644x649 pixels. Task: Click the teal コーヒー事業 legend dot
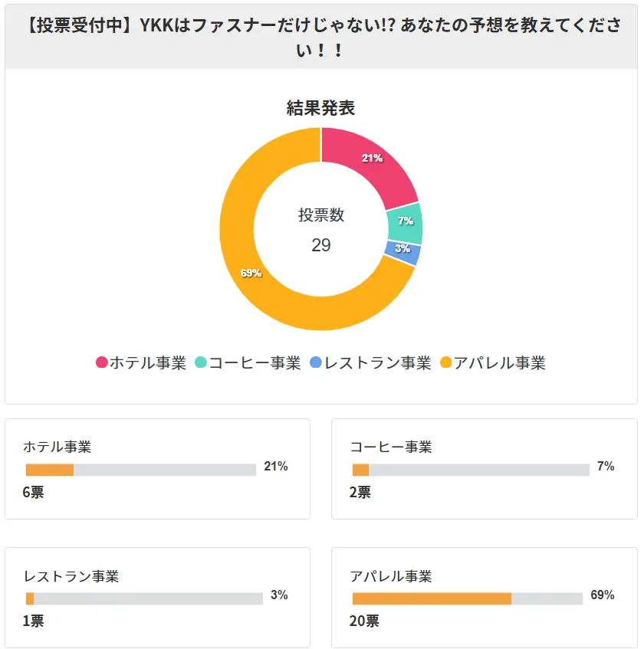point(201,362)
